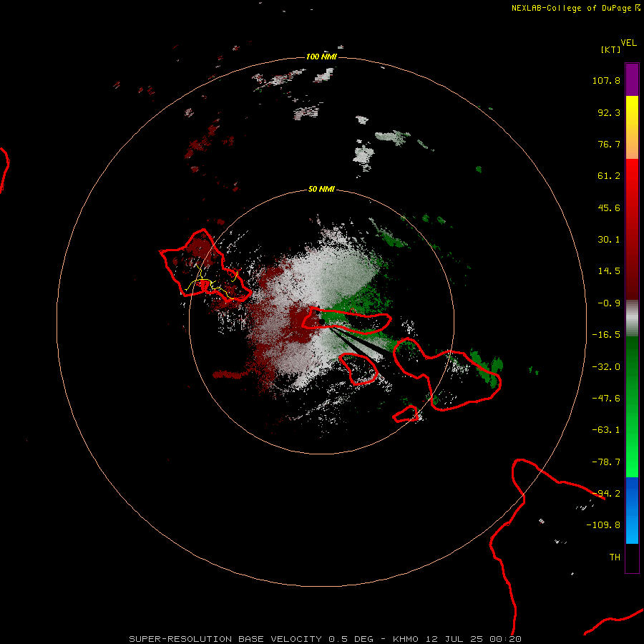This screenshot has height=644, width=644.
Task: Click the VEL legend title
Action: (628, 43)
